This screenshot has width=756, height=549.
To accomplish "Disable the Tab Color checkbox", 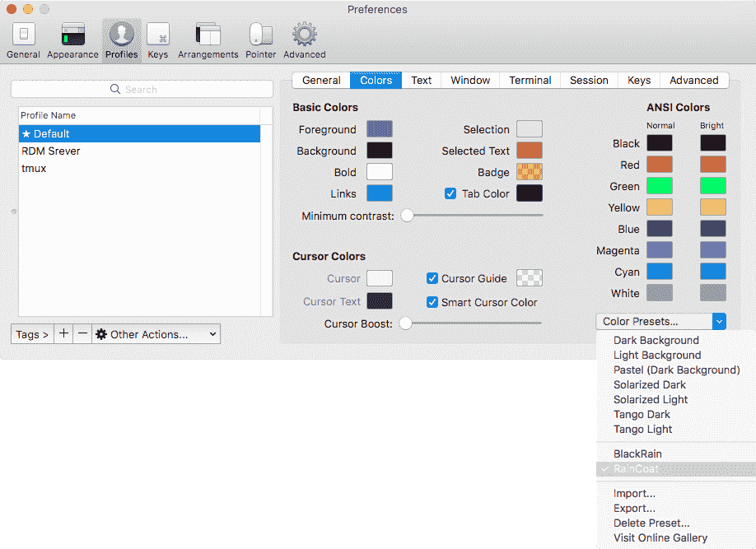I will 450,193.
